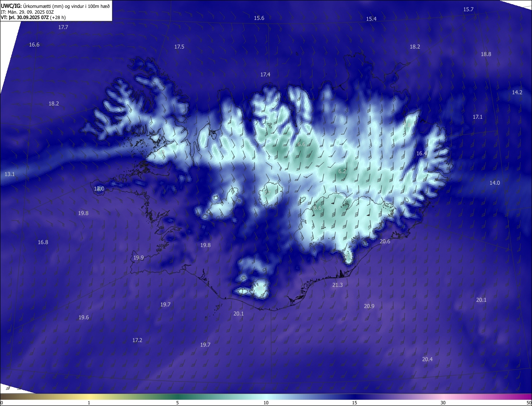
Task: Click the 17.2 value label
Action: tap(137, 340)
